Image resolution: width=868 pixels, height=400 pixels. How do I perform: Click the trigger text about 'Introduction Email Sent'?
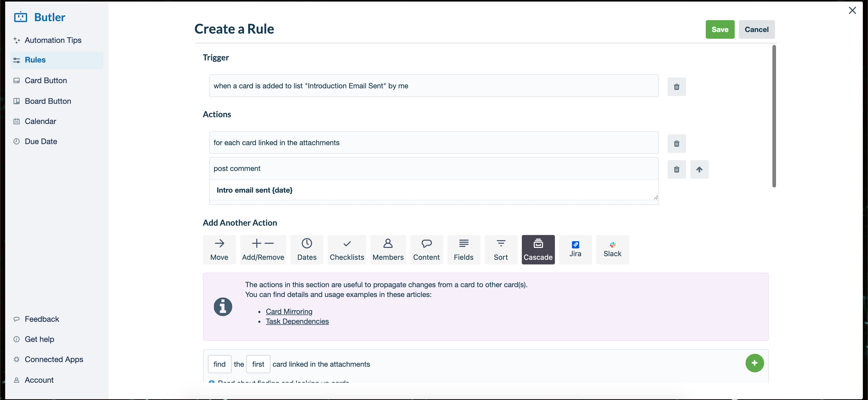(311, 86)
